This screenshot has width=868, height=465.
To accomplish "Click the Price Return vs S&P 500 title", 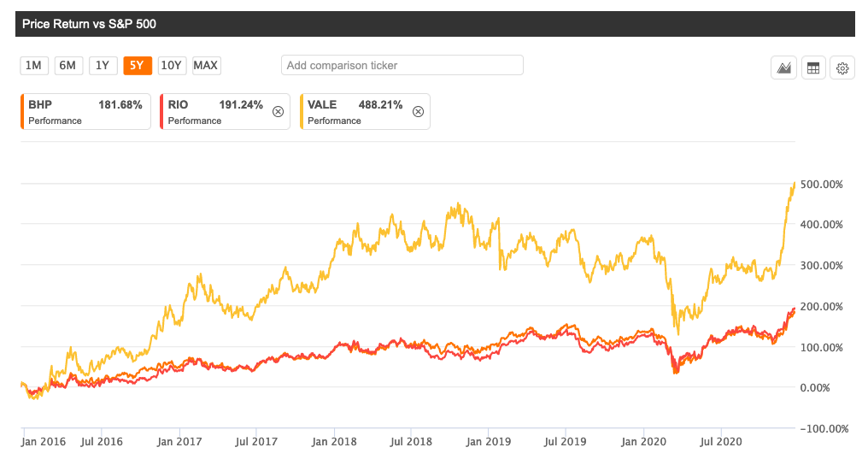I will pyautogui.click(x=89, y=24).
